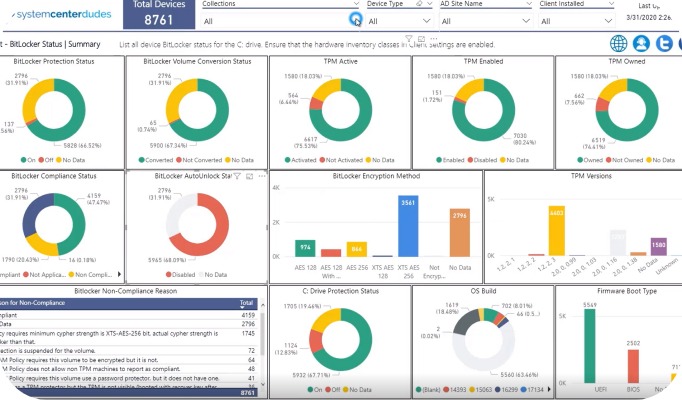
Task: Select the tall yellow 1.2.2.3 TPM version bar
Action: 557,230
